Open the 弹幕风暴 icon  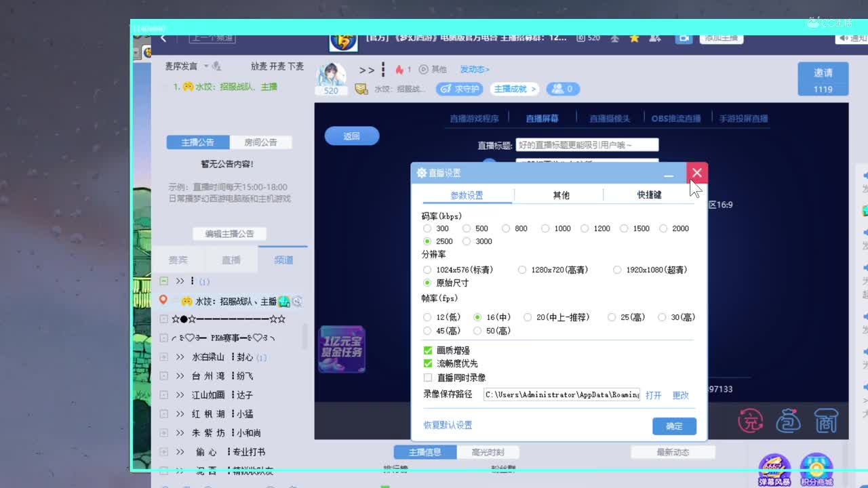point(774,470)
